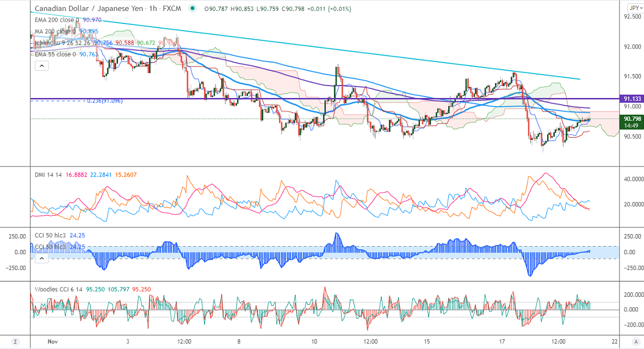Click the 16.8882 pink DMI value
Screen dimensions: 644x349
pos(76,175)
